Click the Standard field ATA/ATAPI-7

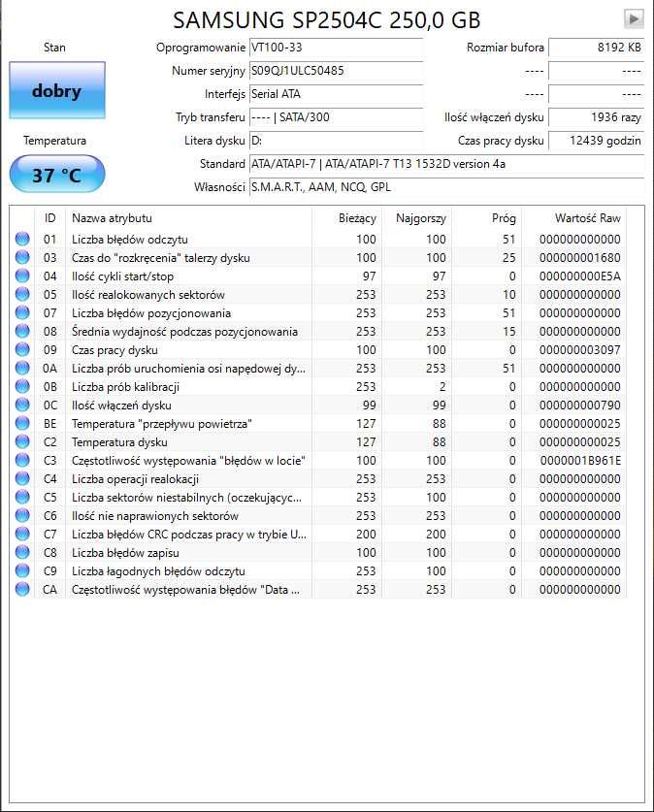click(x=447, y=164)
